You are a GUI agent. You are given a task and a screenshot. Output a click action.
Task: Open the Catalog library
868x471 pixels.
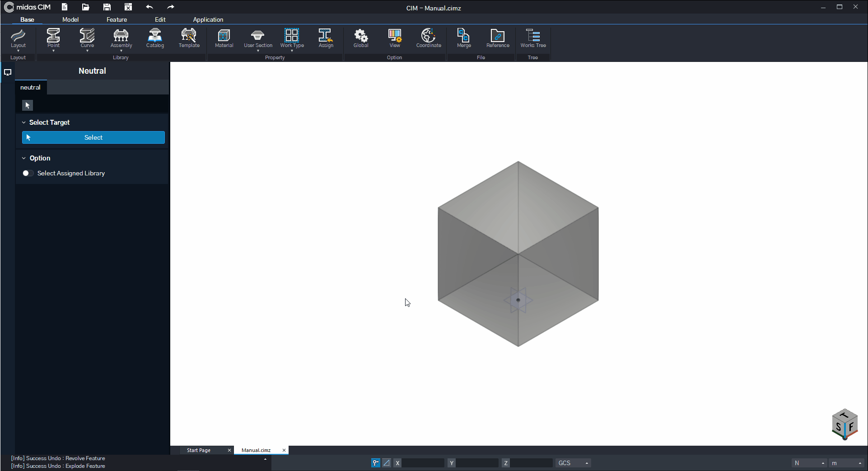(155, 38)
